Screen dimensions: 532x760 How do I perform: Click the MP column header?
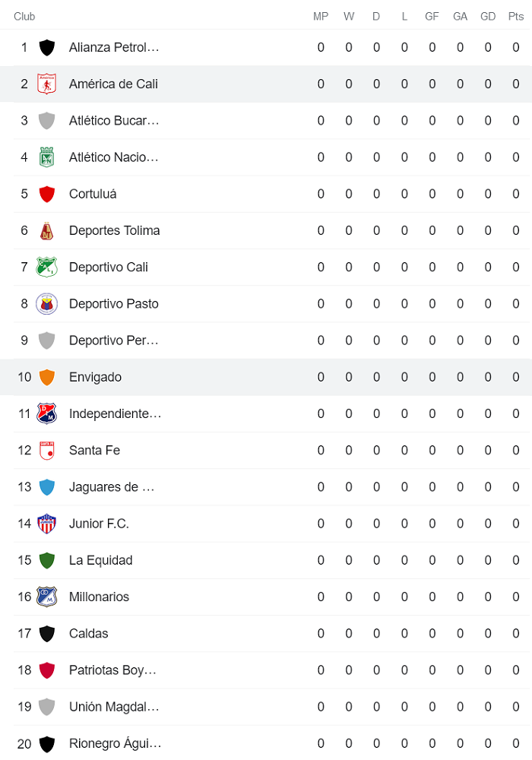(321, 17)
